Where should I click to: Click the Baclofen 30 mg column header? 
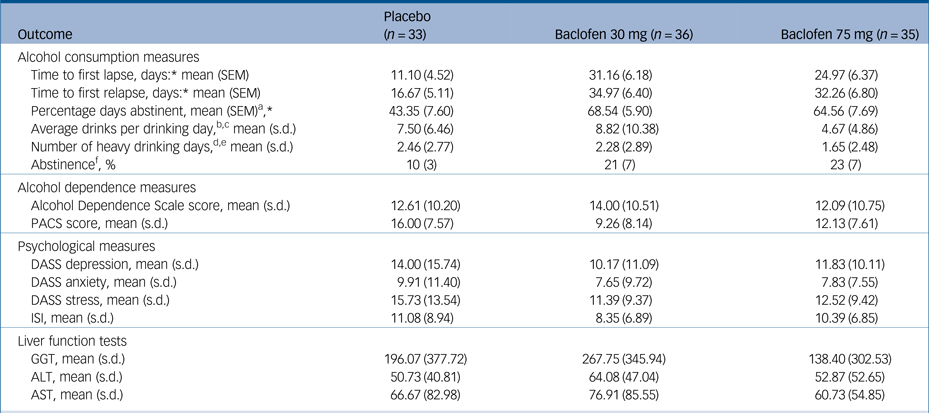click(625, 36)
